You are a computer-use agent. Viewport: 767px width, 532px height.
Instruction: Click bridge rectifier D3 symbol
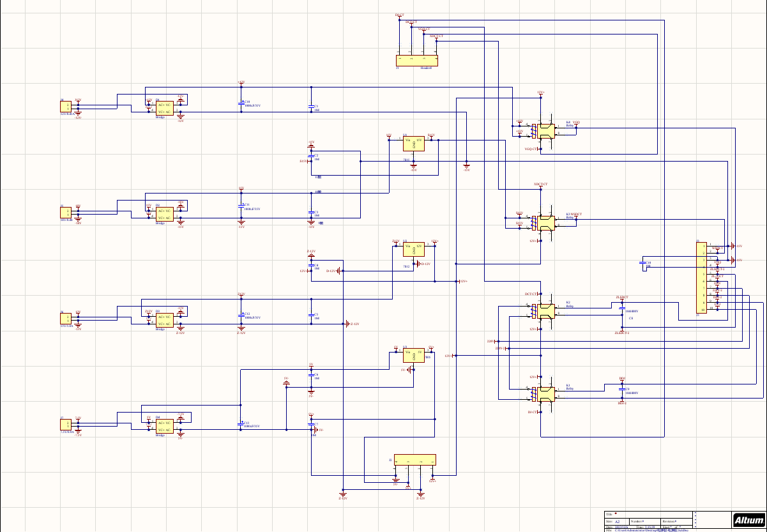(164, 321)
